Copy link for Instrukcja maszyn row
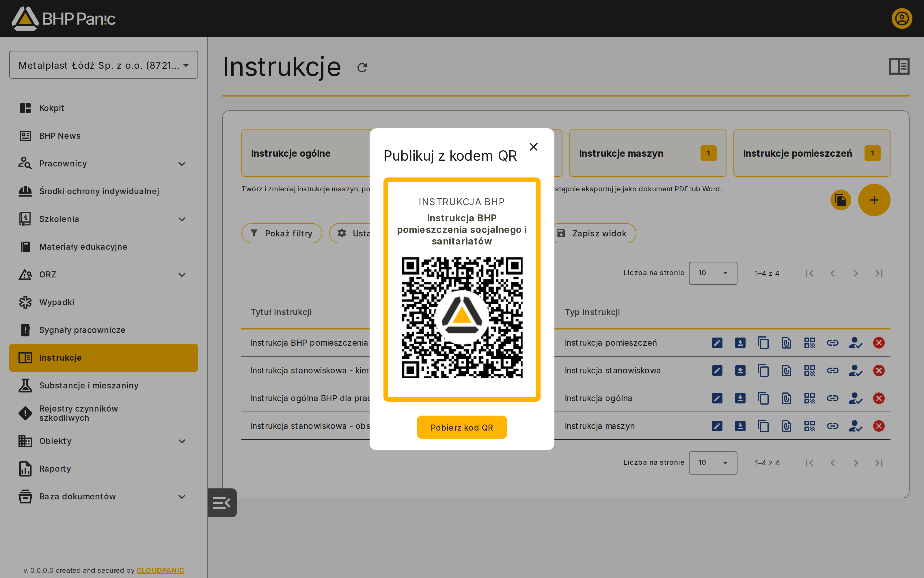924x578 pixels. tap(833, 426)
